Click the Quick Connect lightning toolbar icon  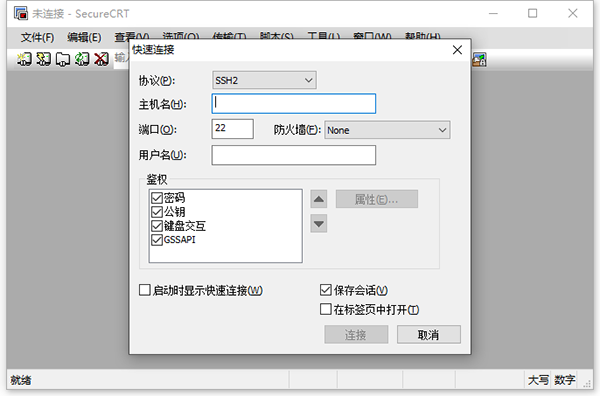click(43, 59)
